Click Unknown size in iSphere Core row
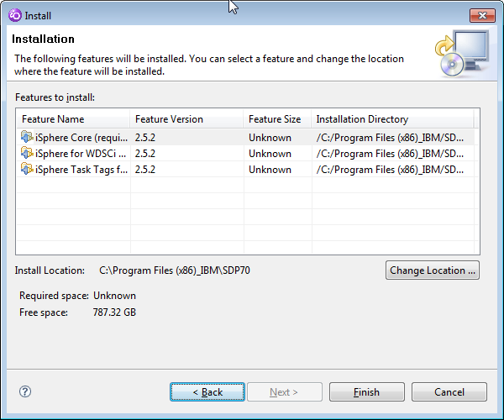The width and height of the screenshot is (504, 420). (270, 138)
